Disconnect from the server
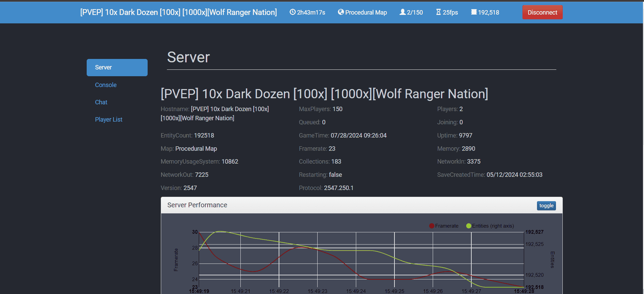This screenshot has width=644, height=294. (x=542, y=13)
